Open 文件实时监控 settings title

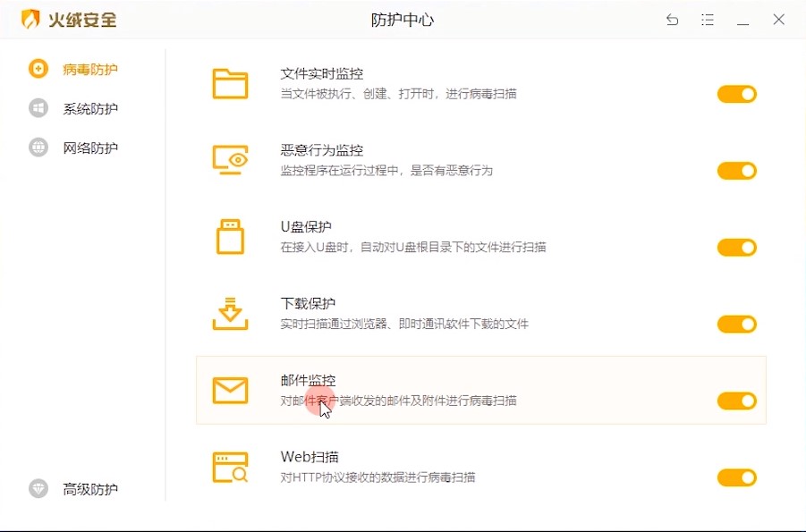(322, 73)
